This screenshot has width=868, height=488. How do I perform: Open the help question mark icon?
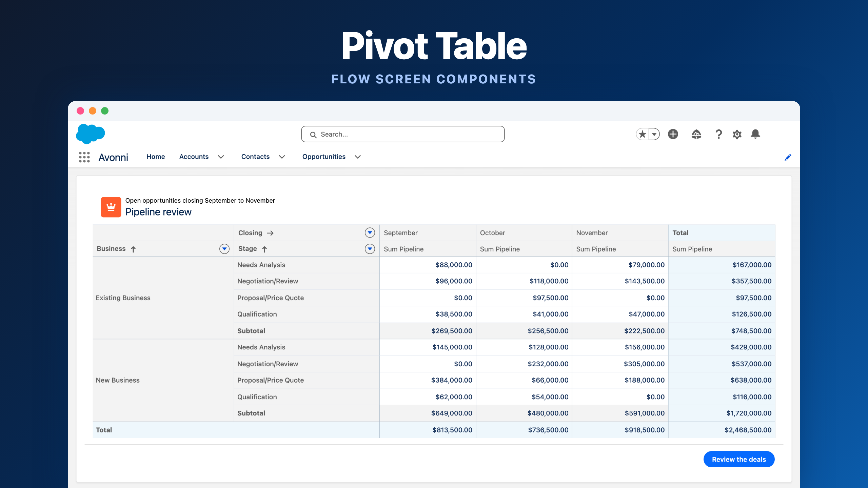point(718,134)
